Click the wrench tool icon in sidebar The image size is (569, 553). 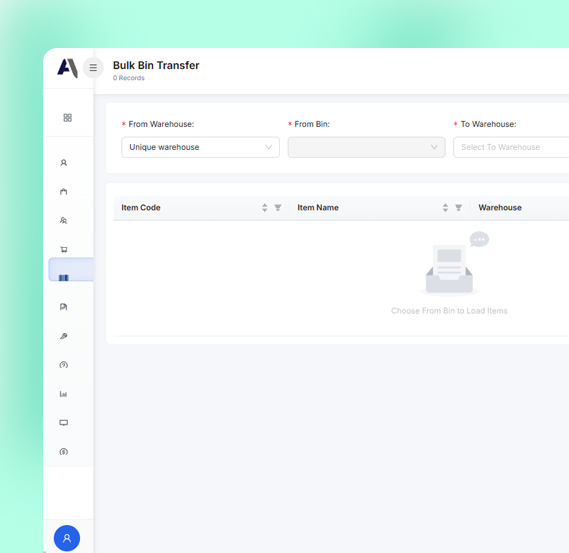64,336
